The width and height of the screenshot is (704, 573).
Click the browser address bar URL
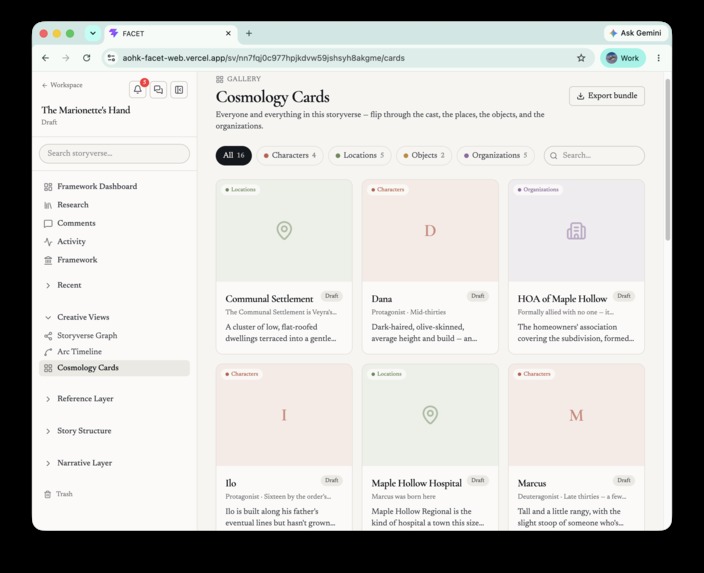coord(264,58)
